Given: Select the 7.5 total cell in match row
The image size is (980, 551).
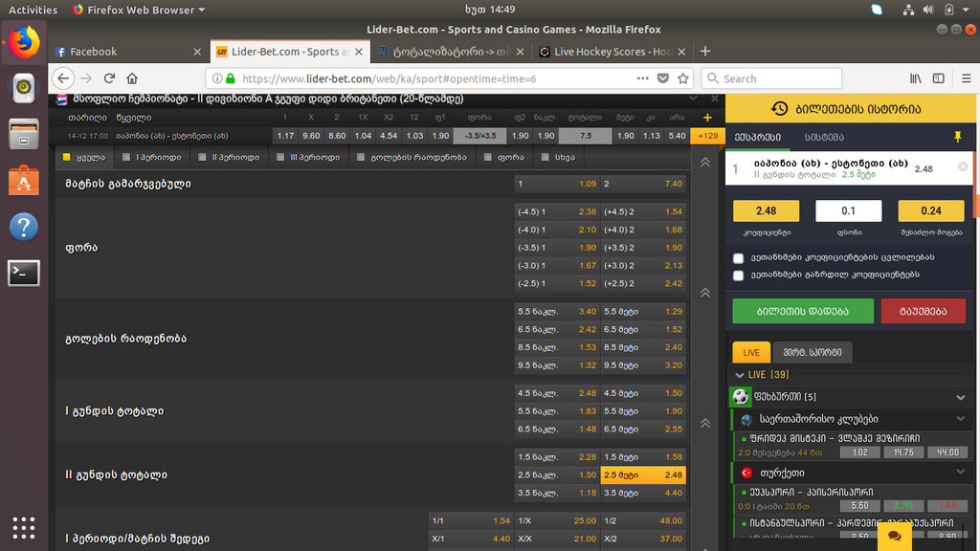Looking at the screenshot, I should pos(586,136).
